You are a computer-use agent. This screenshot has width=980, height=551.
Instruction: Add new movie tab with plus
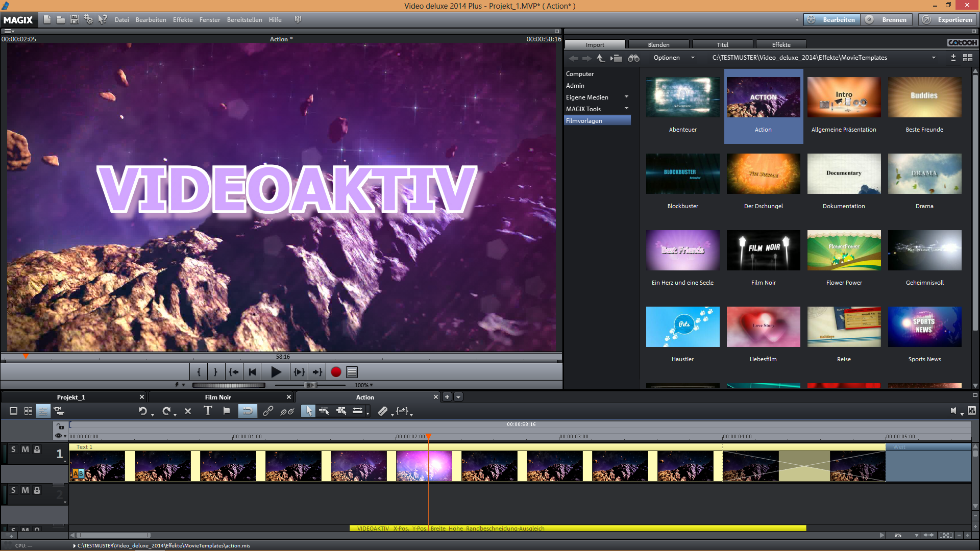447,397
